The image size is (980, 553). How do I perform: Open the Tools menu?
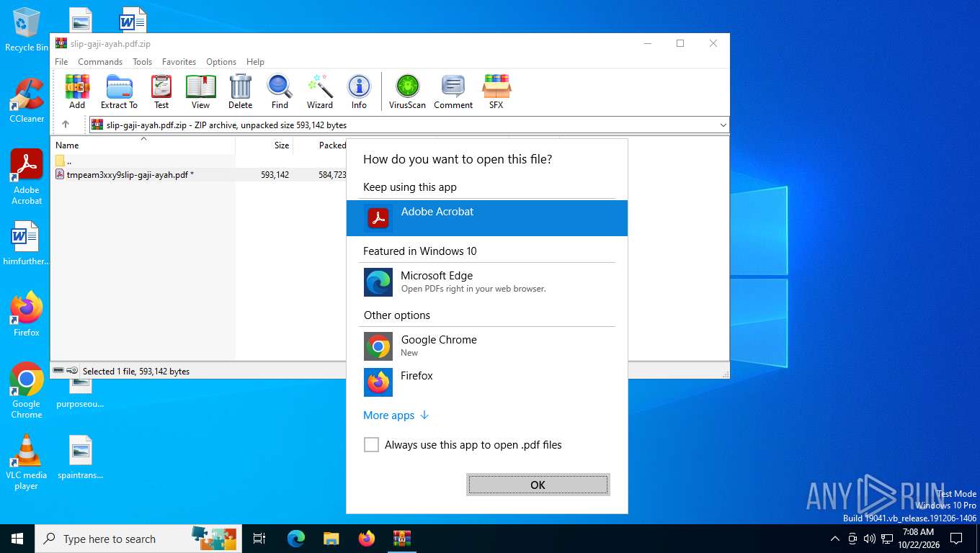pyautogui.click(x=142, y=62)
